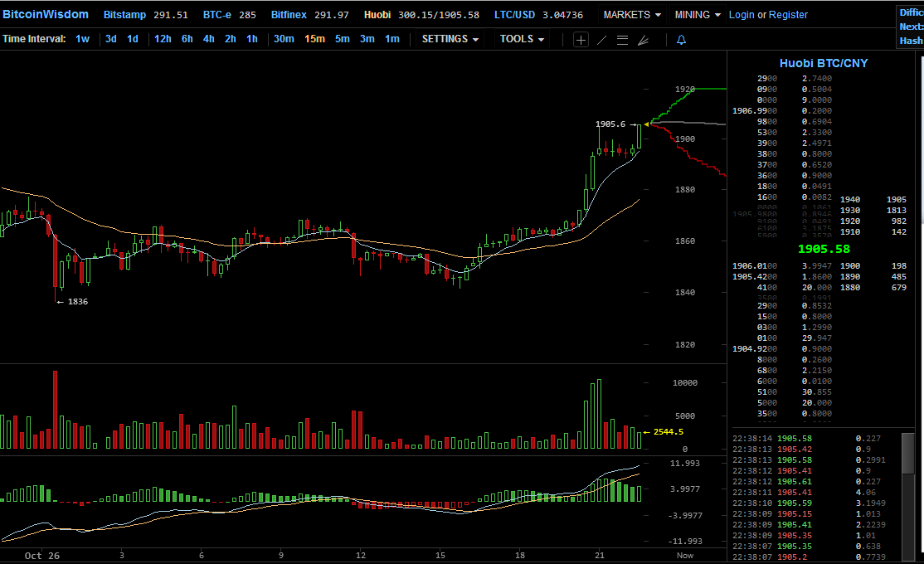
Task: Pick the diagonal line drawing tool
Action: click(x=601, y=40)
